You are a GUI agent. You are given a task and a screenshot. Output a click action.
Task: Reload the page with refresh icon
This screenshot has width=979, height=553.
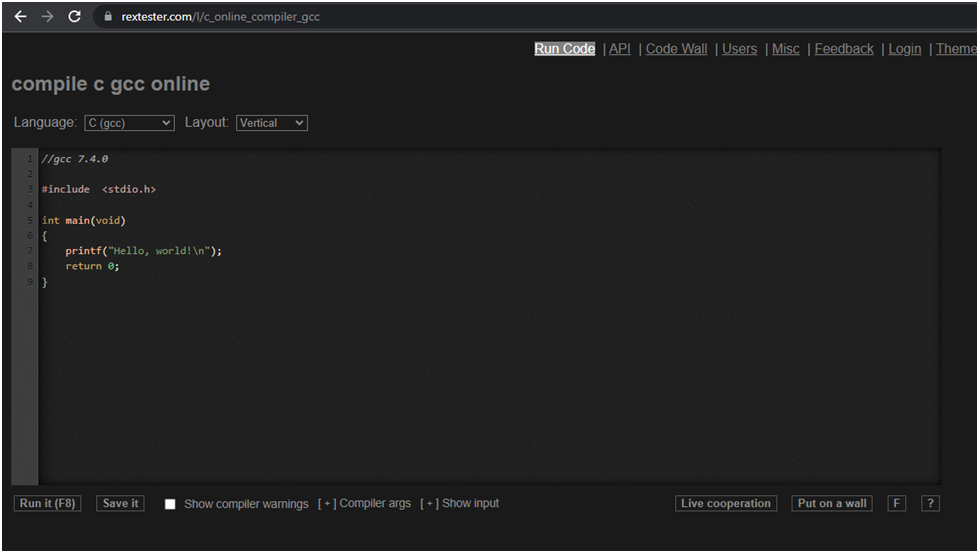(74, 17)
